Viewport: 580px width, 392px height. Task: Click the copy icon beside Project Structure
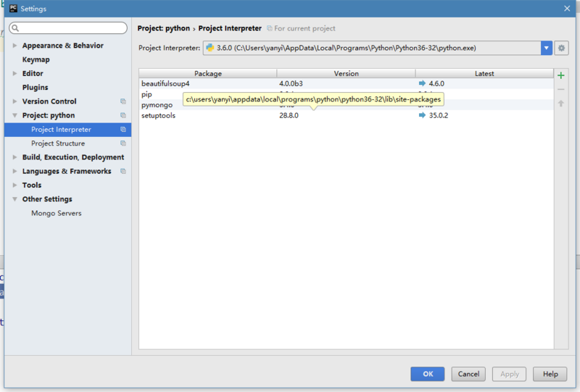tap(123, 143)
